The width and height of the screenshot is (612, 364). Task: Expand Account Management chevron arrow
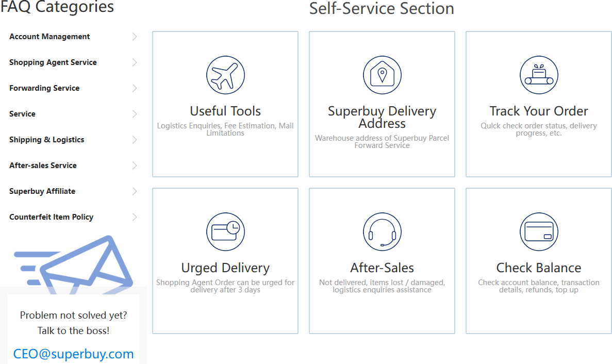coord(135,37)
